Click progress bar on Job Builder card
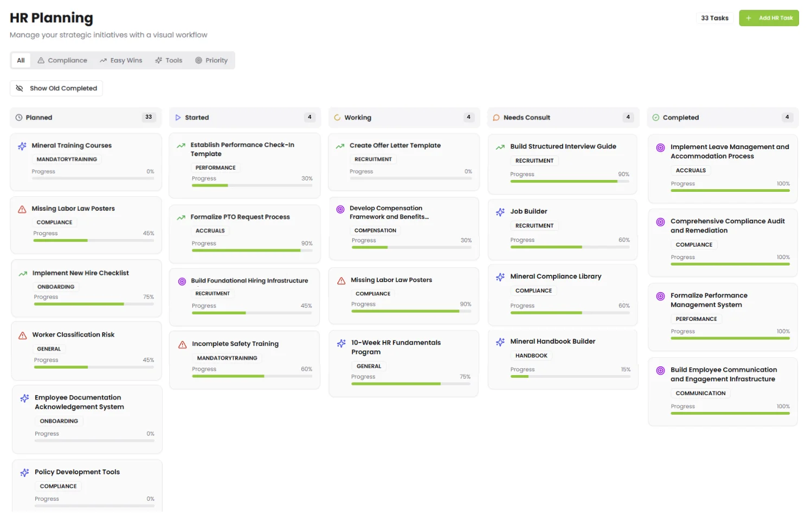 (570, 247)
